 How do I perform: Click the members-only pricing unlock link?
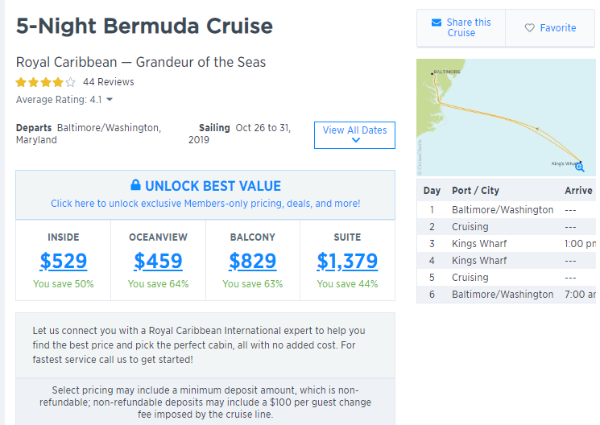click(x=205, y=204)
